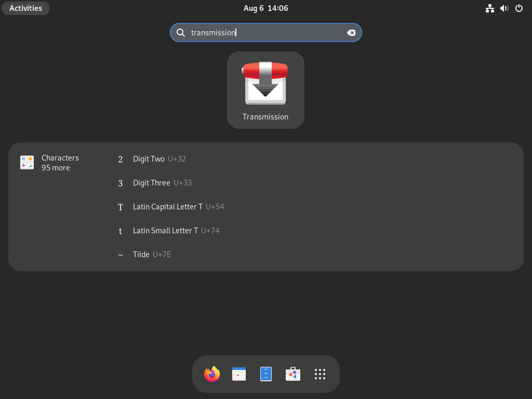
Task: Clear the search field text
Action: pyautogui.click(x=352, y=32)
